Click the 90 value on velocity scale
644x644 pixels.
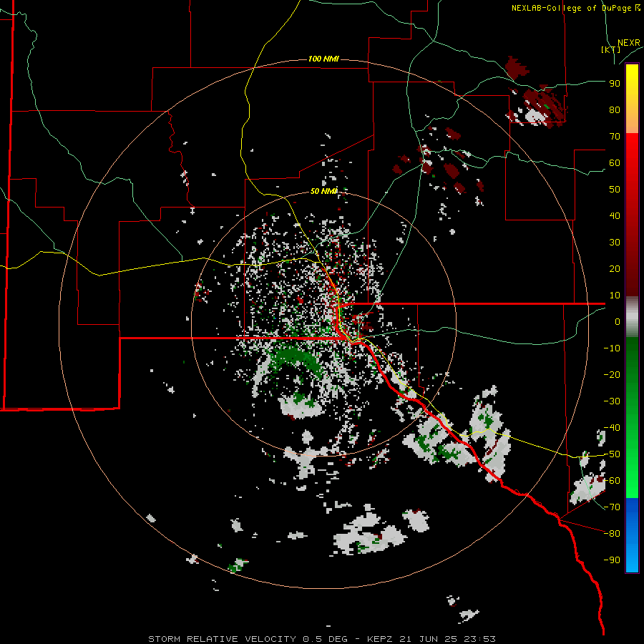[x=615, y=84]
